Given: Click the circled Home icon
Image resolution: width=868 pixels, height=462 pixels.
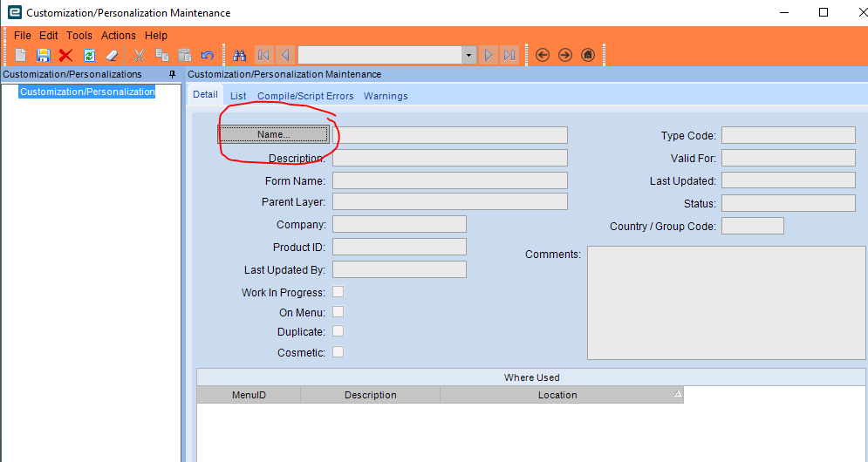Looking at the screenshot, I should pyautogui.click(x=587, y=55).
